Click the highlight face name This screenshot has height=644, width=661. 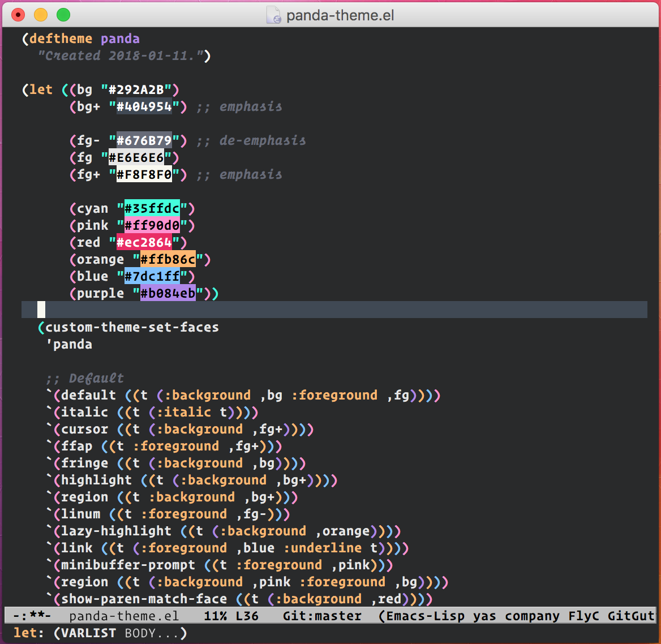97,480
